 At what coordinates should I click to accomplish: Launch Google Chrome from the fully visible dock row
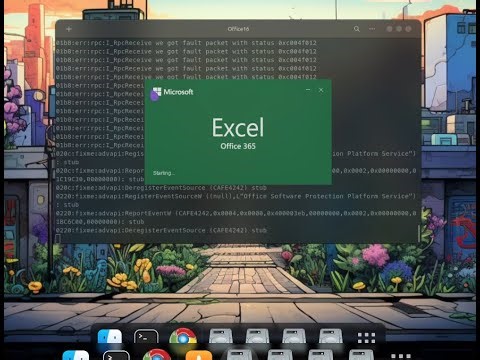tap(183, 337)
